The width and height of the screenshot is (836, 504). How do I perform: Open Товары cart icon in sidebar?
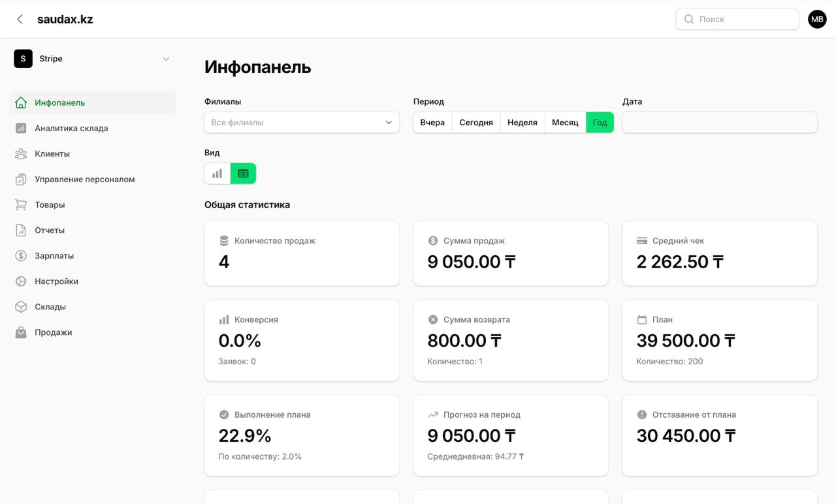click(x=21, y=205)
